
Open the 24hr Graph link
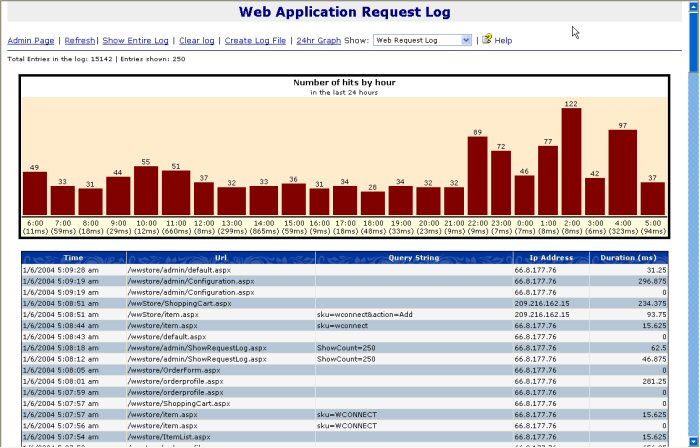pyautogui.click(x=318, y=40)
